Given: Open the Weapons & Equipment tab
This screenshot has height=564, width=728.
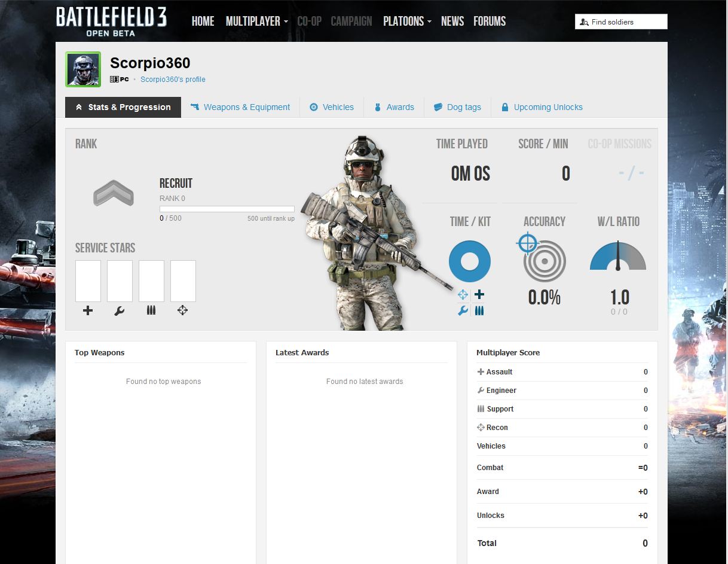Looking at the screenshot, I should [240, 108].
